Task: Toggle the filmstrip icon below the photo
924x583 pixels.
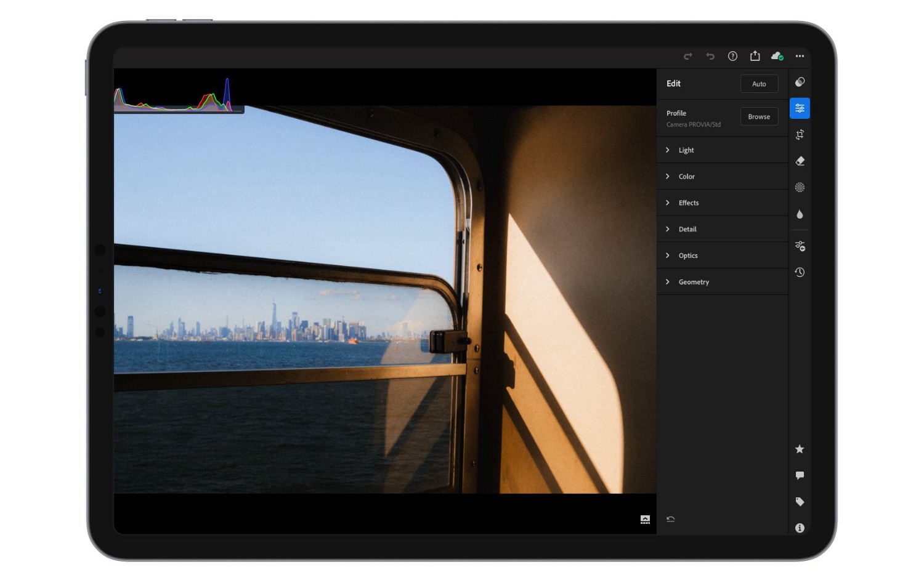Action: [645, 520]
